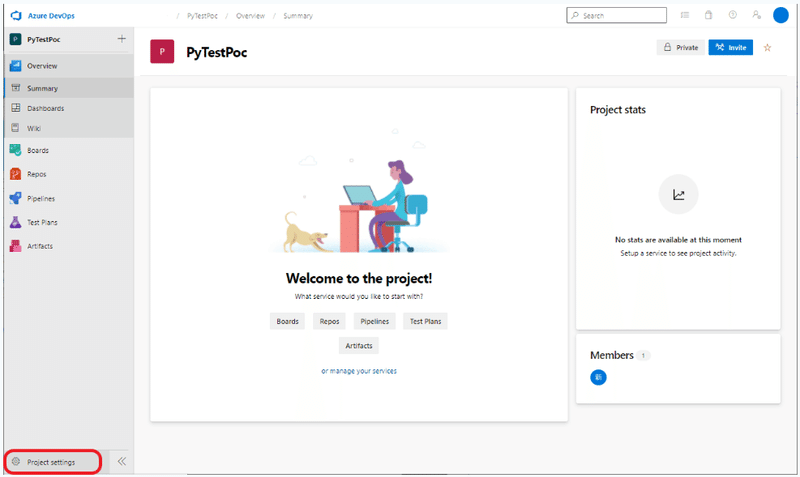Click the Members heading
The height and width of the screenshot is (477, 800).
point(612,355)
